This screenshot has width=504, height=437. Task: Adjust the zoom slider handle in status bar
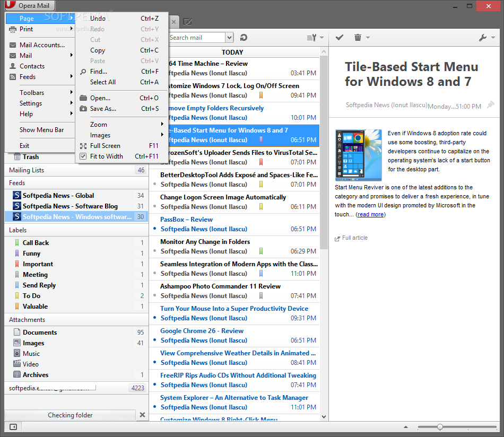tap(440, 427)
